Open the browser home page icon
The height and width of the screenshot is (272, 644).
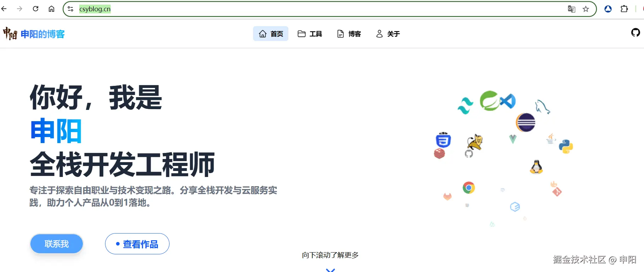click(x=51, y=9)
